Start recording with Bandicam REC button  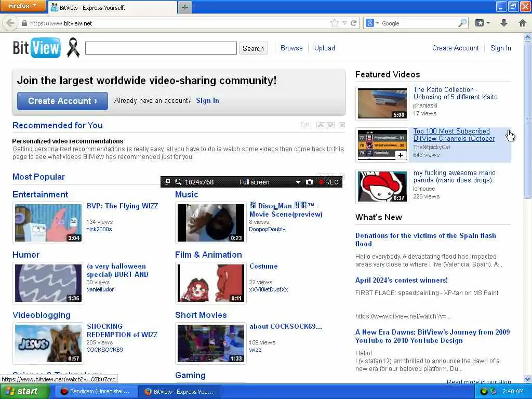(x=328, y=182)
